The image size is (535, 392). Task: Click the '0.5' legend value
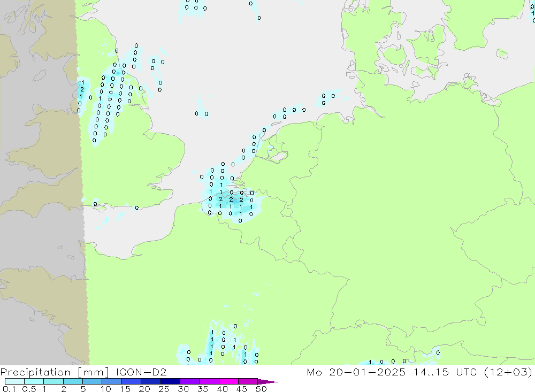tap(29, 389)
